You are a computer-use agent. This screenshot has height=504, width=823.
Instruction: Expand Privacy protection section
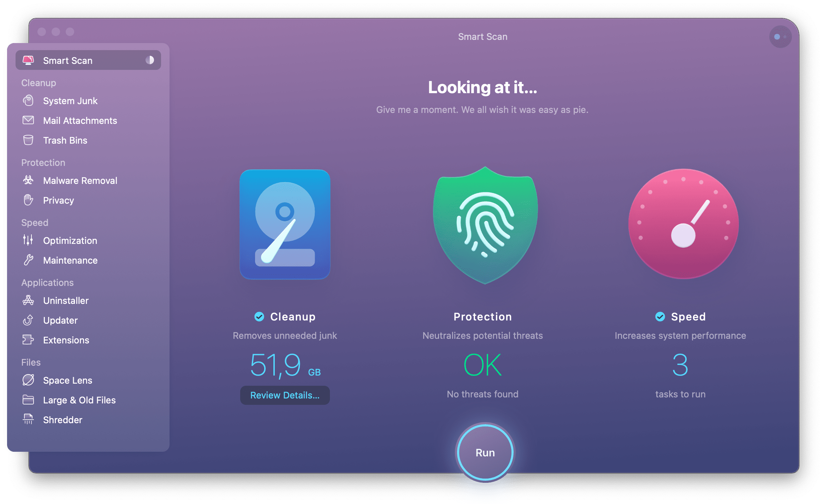[59, 200]
